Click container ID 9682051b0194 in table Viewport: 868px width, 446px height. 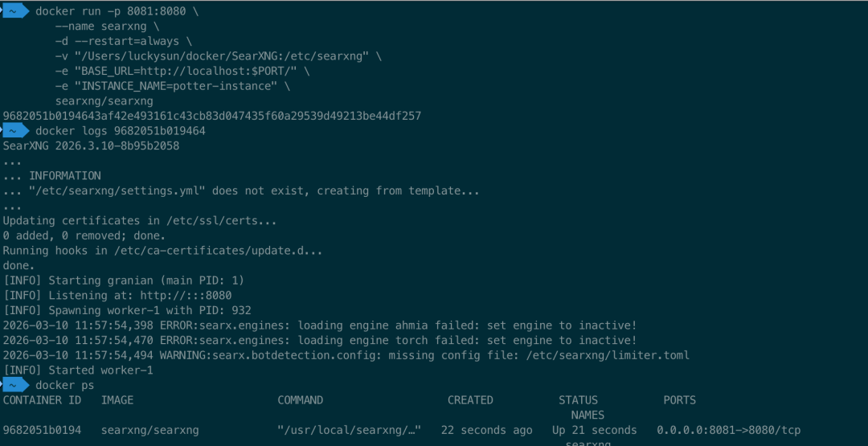tap(42, 430)
